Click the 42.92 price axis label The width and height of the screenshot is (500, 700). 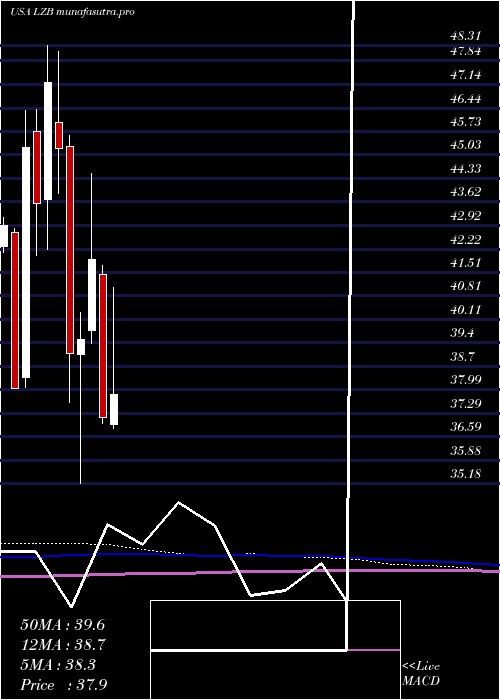click(466, 216)
